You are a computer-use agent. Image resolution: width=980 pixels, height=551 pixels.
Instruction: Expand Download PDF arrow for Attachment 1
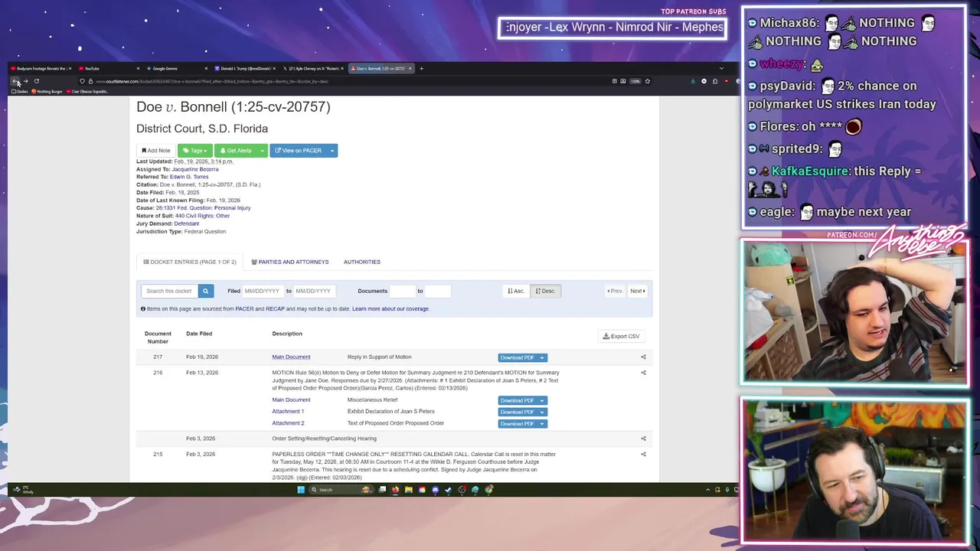coord(542,412)
